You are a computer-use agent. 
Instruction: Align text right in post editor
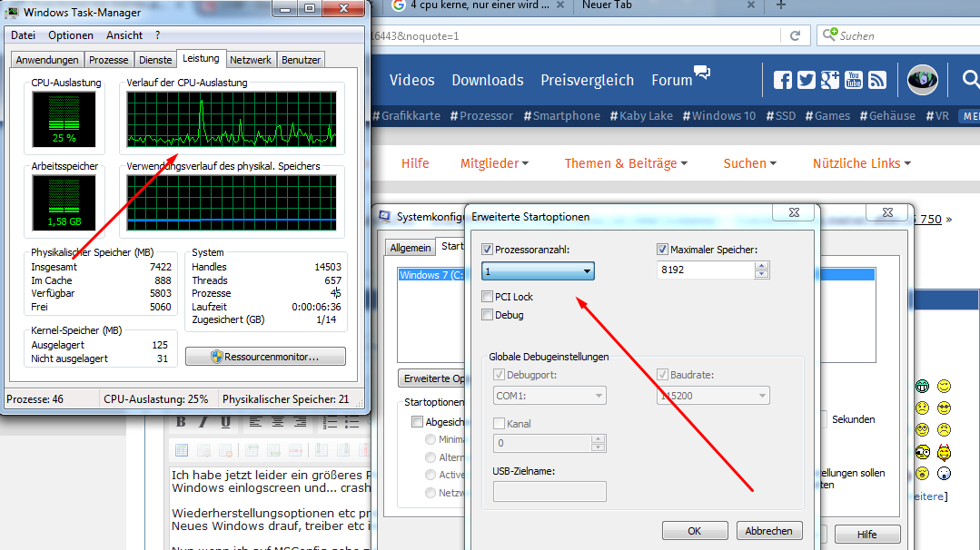(x=300, y=422)
